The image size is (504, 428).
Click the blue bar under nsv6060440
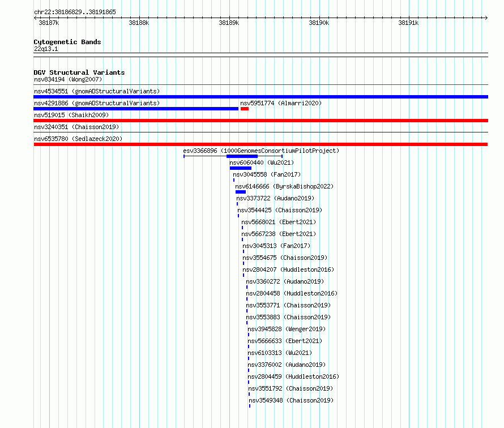click(x=241, y=168)
